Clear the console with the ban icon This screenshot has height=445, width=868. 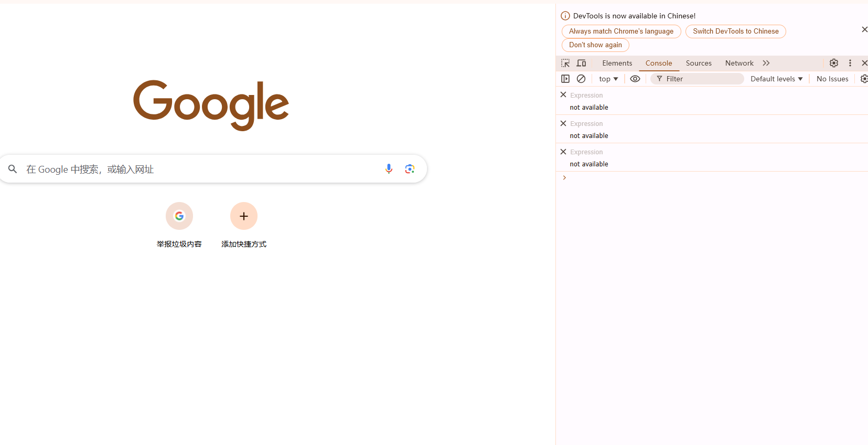581,79
